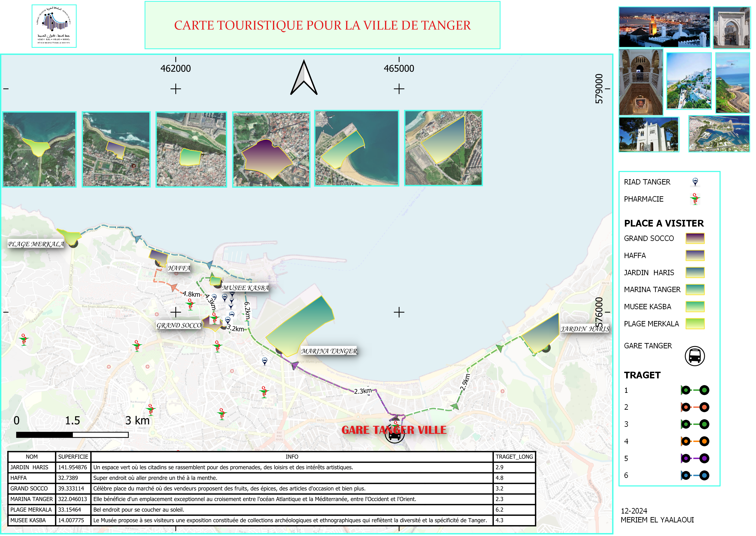The width and height of the screenshot is (756, 536).
Task: Click the Traget 2 orange-red line symbol
Action: tap(695, 408)
